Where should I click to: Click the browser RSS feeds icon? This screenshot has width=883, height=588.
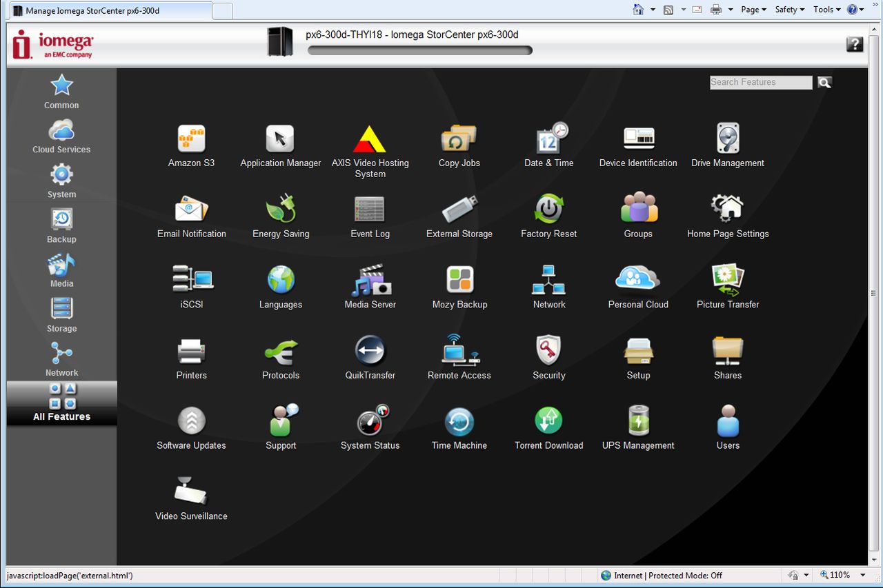(x=668, y=10)
